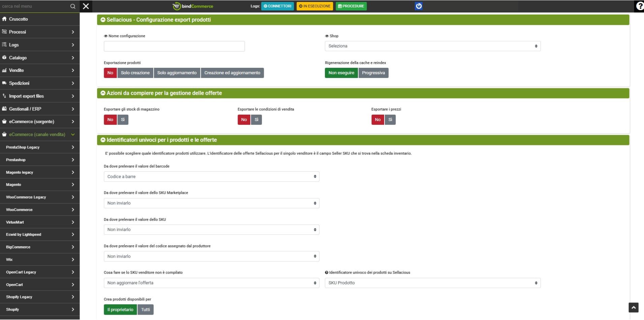Click the scroll-to-top arrow button

[x=633, y=308]
